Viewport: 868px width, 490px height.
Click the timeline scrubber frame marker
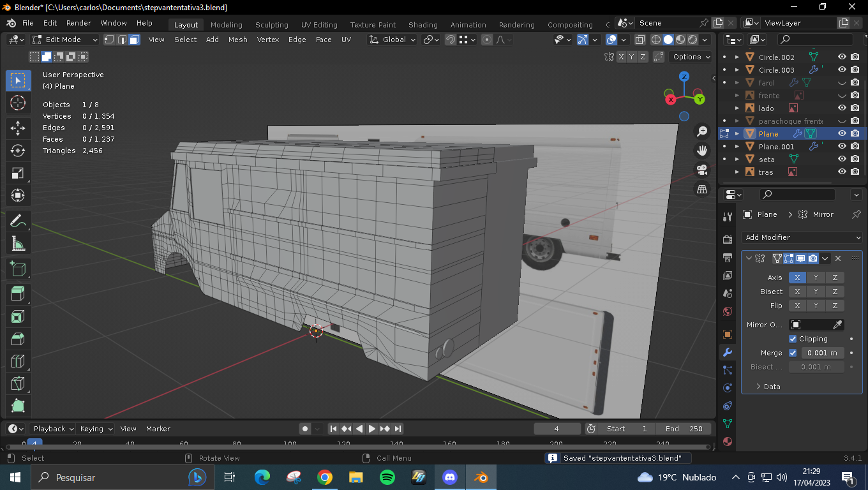coord(36,443)
